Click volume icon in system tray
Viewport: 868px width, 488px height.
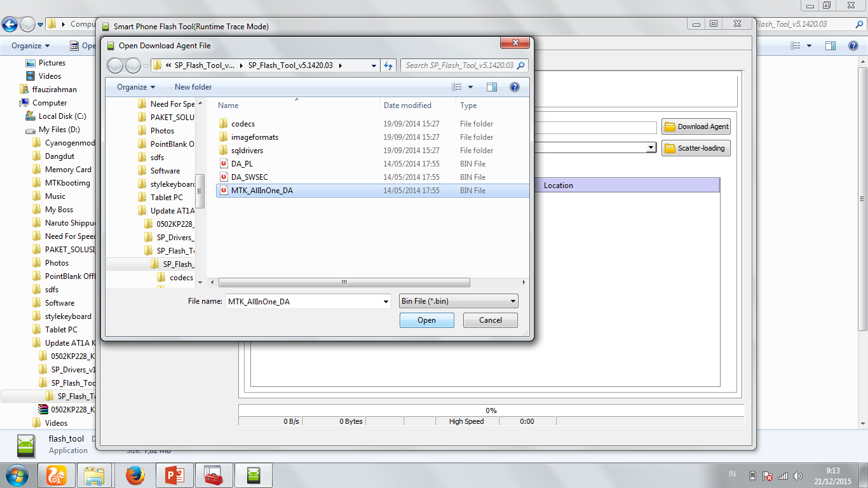tap(797, 476)
